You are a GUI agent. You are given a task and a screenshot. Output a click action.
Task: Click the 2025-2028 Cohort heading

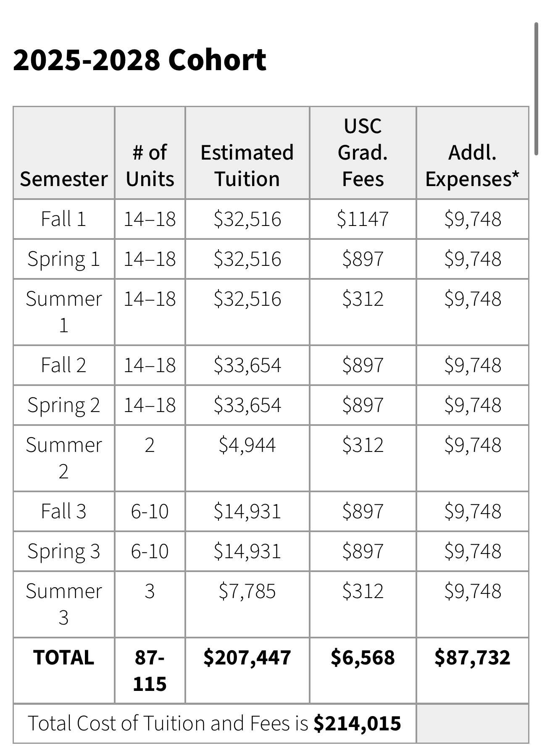(x=139, y=60)
